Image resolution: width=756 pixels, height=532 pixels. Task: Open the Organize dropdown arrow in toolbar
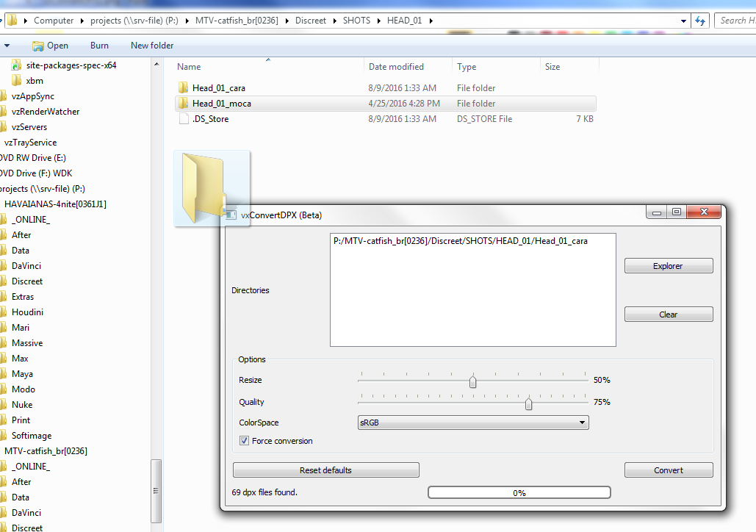(7, 46)
